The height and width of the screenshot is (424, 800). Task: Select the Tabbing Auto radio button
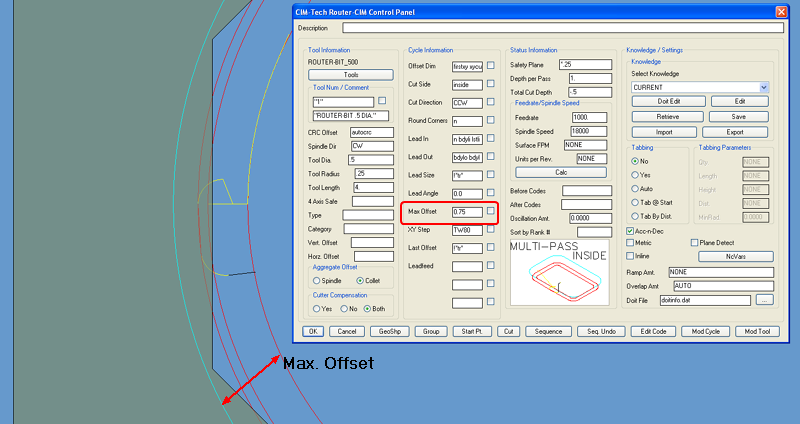635,189
